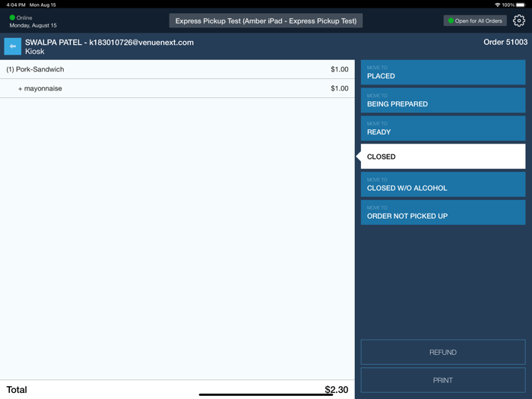This screenshot has width=532, height=399.
Task: Move order to Ready
Action: pos(443,128)
